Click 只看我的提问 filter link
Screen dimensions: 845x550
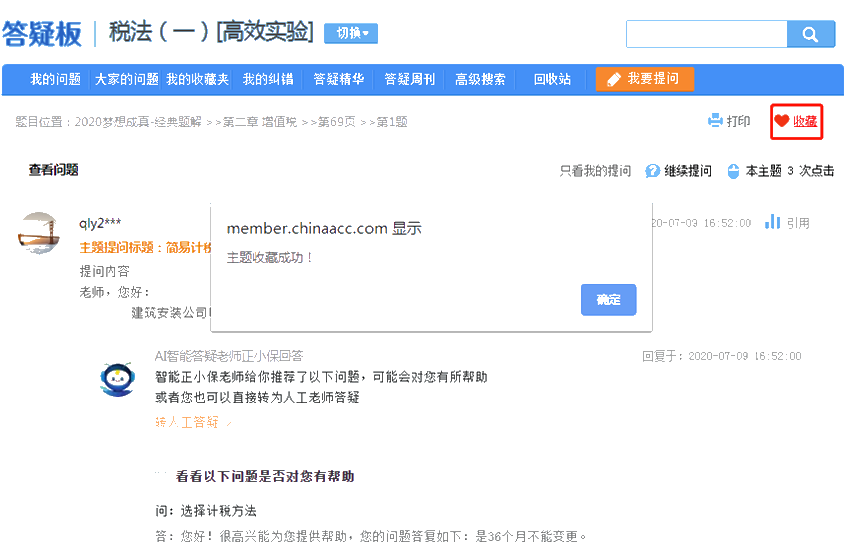click(x=595, y=171)
